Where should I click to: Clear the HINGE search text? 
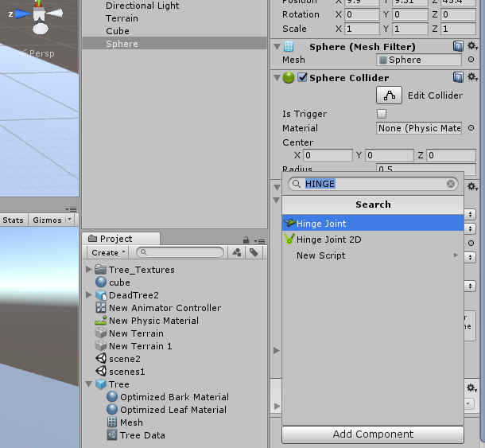(x=451, y=184)
